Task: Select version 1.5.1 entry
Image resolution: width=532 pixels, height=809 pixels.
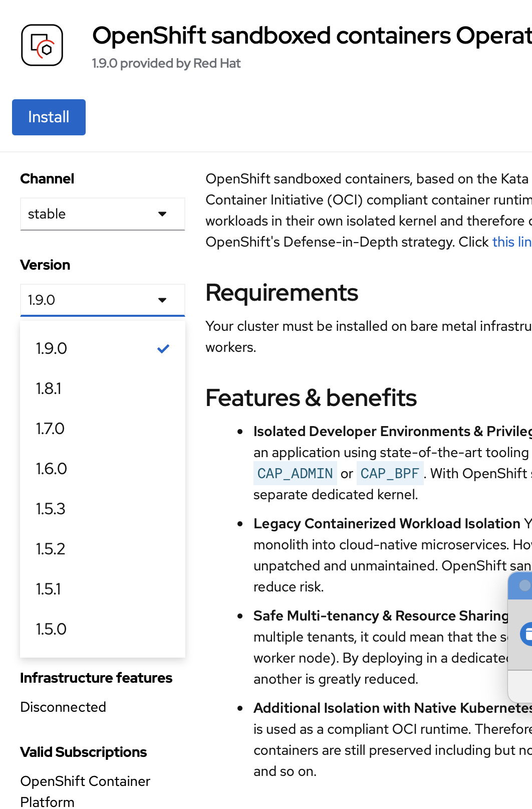Action: click(x=49, y=589)
